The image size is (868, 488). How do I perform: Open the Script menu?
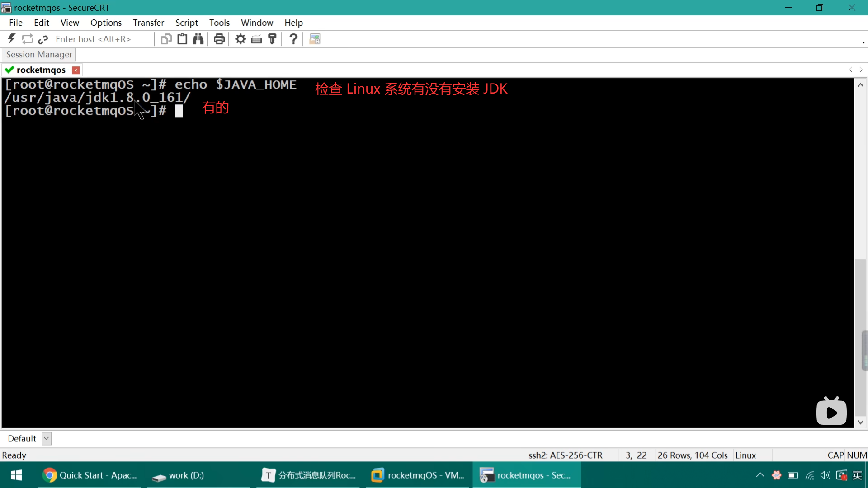click(x=186, y=23)
